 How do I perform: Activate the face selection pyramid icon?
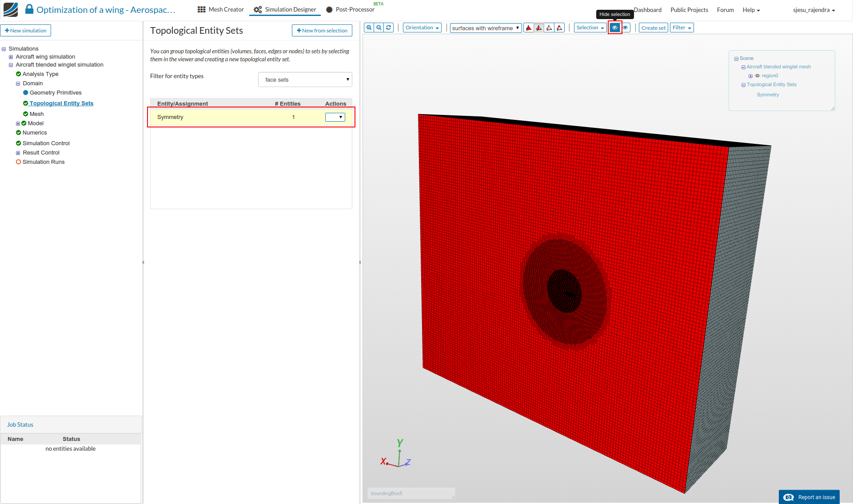(x=539, y=28)
